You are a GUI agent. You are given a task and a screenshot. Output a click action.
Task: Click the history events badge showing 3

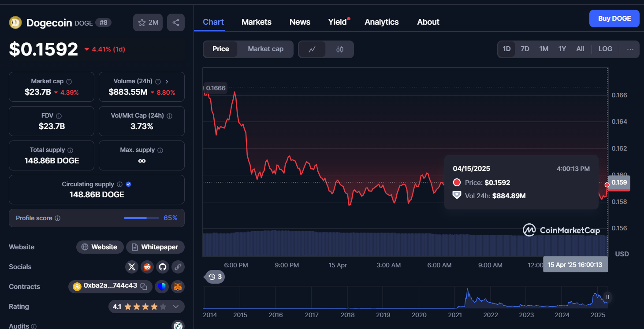coord(215,277)
